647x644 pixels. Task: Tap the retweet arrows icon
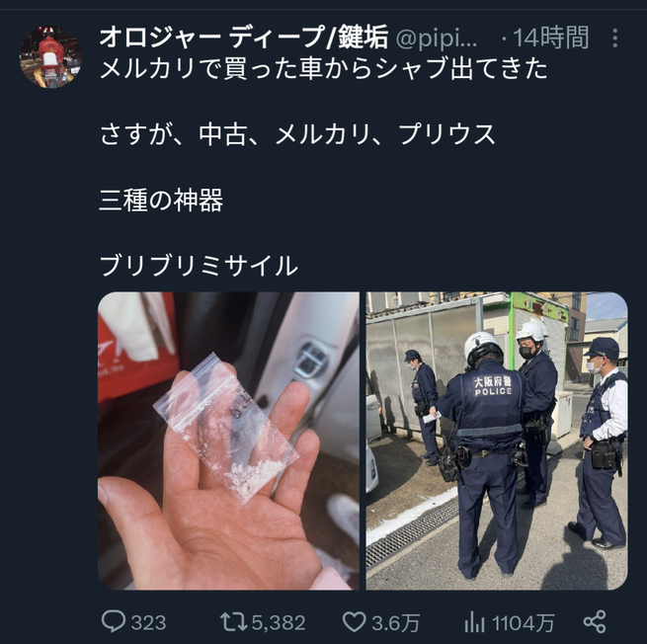coord(234,621)
